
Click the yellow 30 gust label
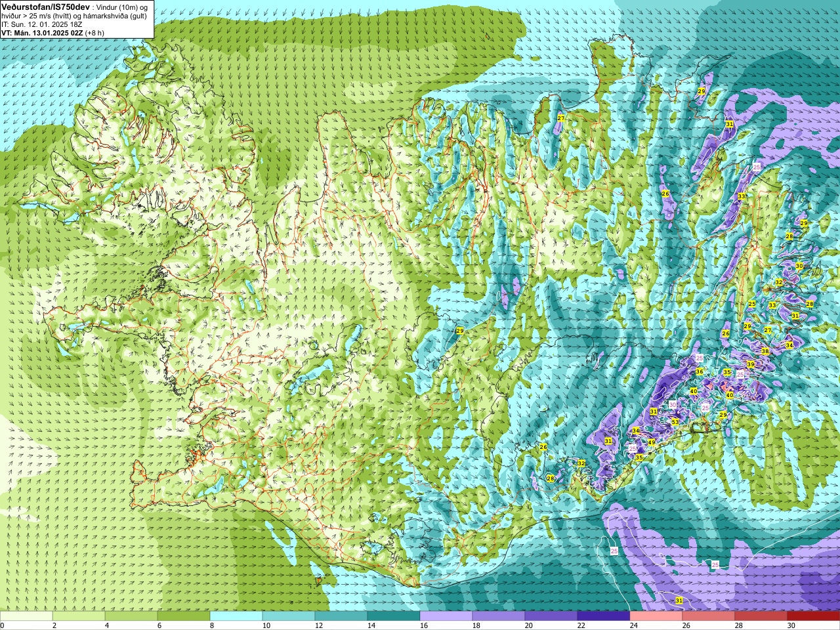tap(799, 266)
